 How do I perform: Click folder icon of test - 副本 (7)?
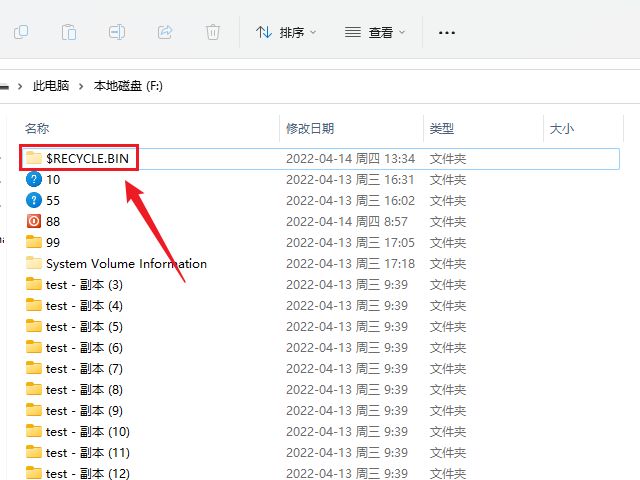[x=34, y=368]
